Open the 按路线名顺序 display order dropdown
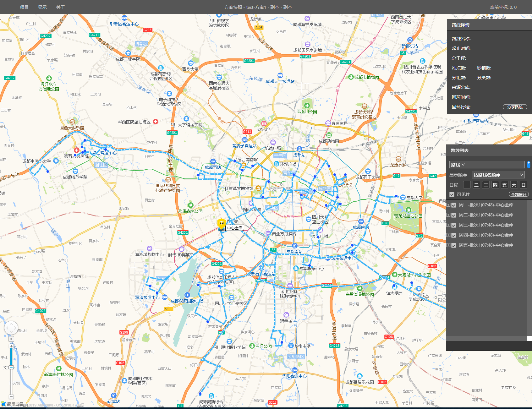This screenshot has width=532, height=409. [x=498, y=175]
